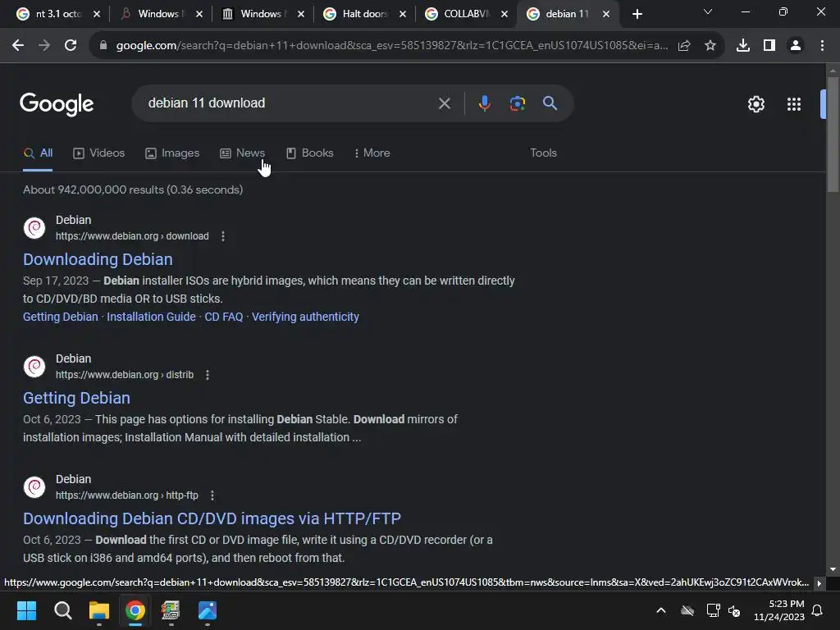Open the Photos app in taskbar
The width and height of the screenshot is (840, 630).
(208, 610)
